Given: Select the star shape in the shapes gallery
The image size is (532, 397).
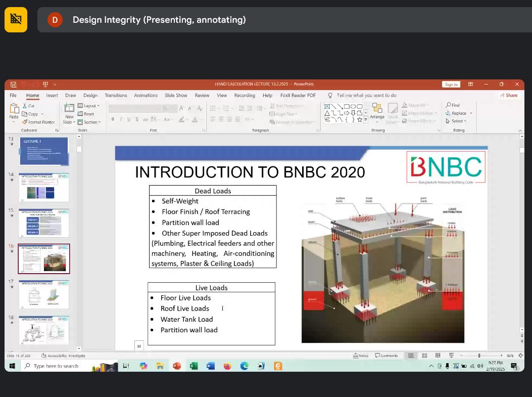Looking at the screenshot, I should [360, 119].
